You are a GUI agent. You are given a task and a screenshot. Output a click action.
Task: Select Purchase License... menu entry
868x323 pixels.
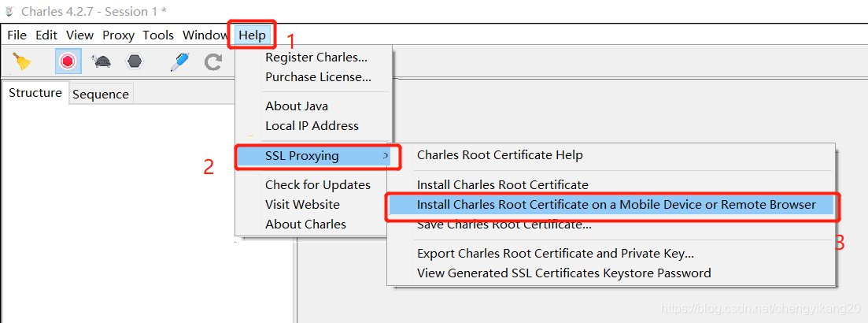tap(318, 77)
